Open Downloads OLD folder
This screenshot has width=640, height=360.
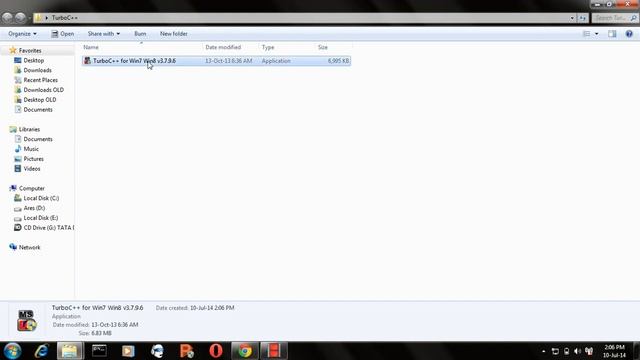43,90
